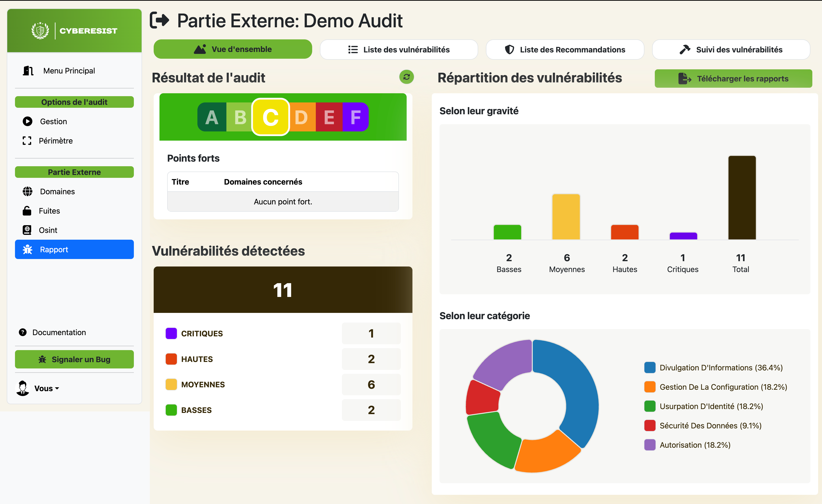Click the refresh audit result icon
The height and width of the screenshot is (504, 822).
click(x=406, y=77)
